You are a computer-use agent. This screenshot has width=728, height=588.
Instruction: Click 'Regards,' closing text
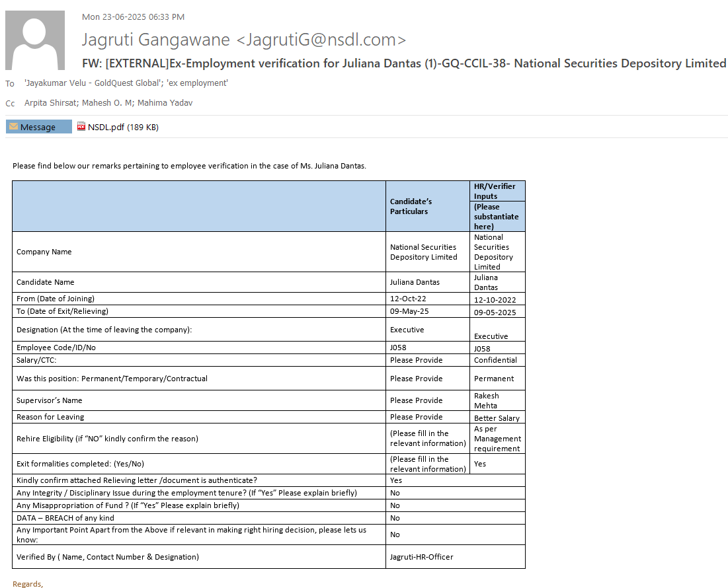coord(28,583)
